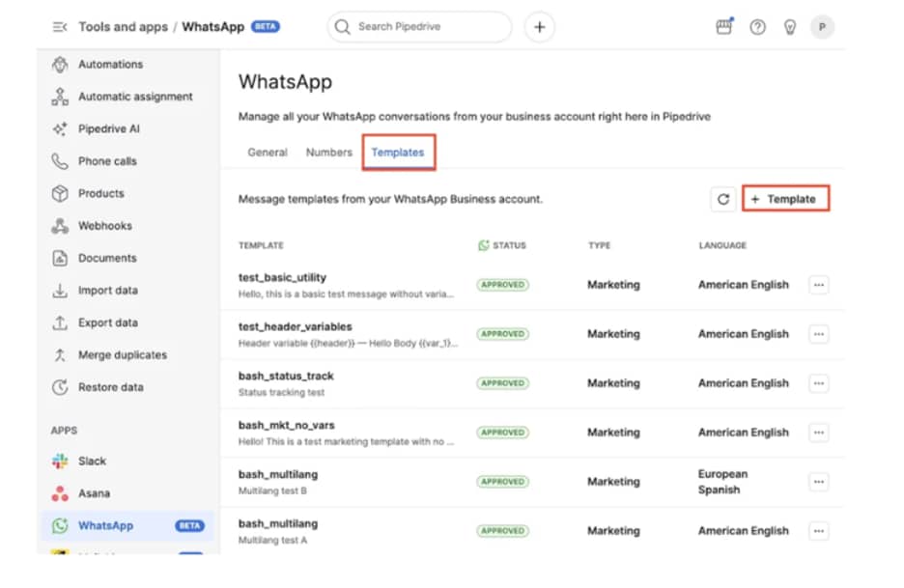The image size is (904, 588).
Task: Select WhatsApp in the sidebar
Action: pyautogui.click(x=128, y=525)
